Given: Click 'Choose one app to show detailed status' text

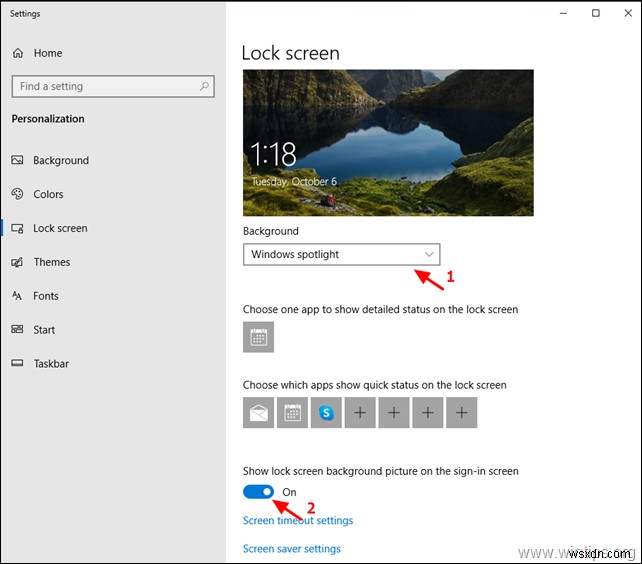Looking at the screenshot, I should point(380,309).
